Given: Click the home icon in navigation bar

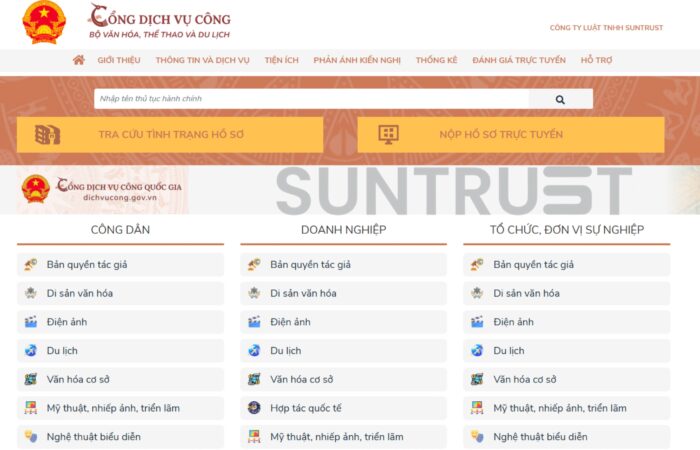Looking at the screenshot, I should point(79,60).
